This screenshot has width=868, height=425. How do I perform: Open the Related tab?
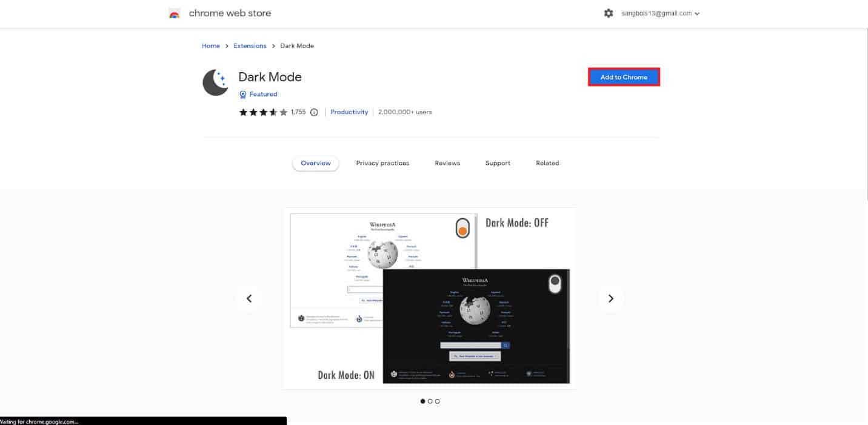(x=547, y=163)
